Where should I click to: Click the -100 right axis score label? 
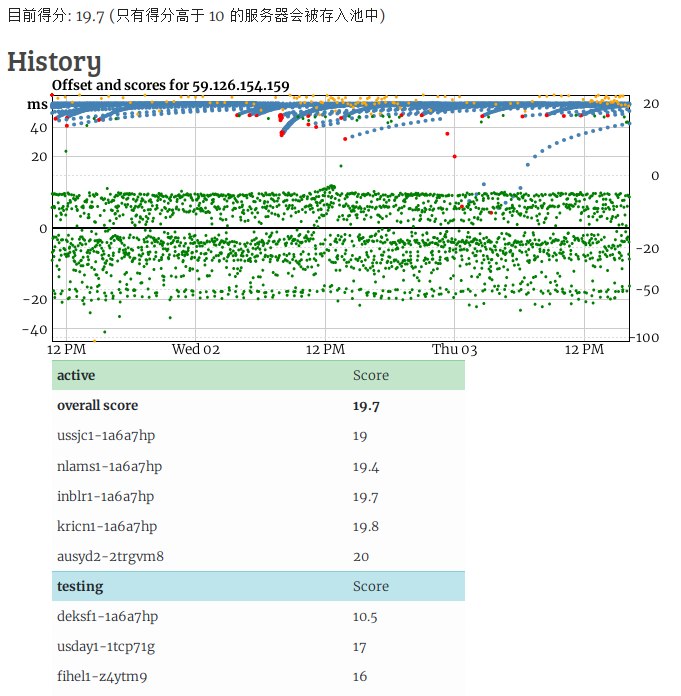(646, 338)
